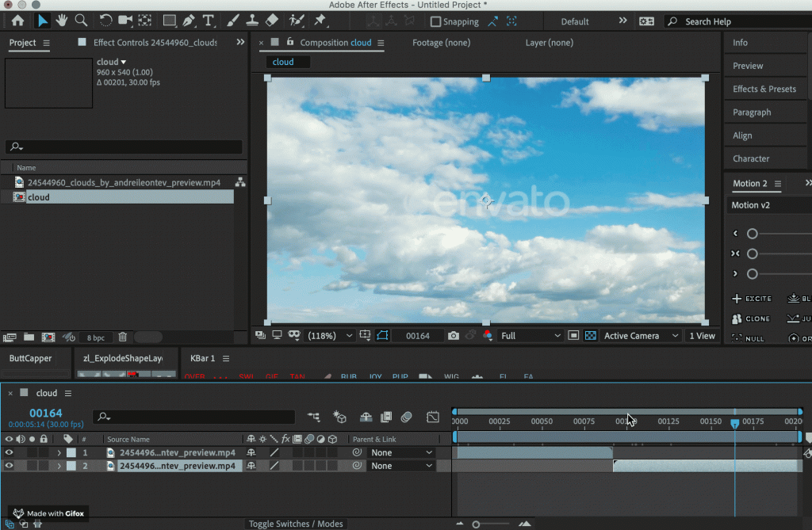This screenshot has width=812, height=530.
Task: Expand layer 1 properties twirl arrow
Action: click(59, 453)
